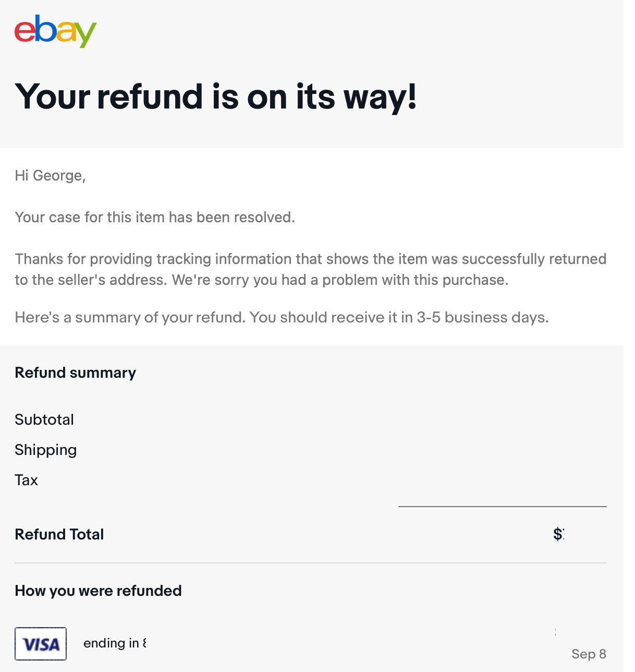635x672 pixels.
Task: Click the VISA card icon
Action: [41, 644]
